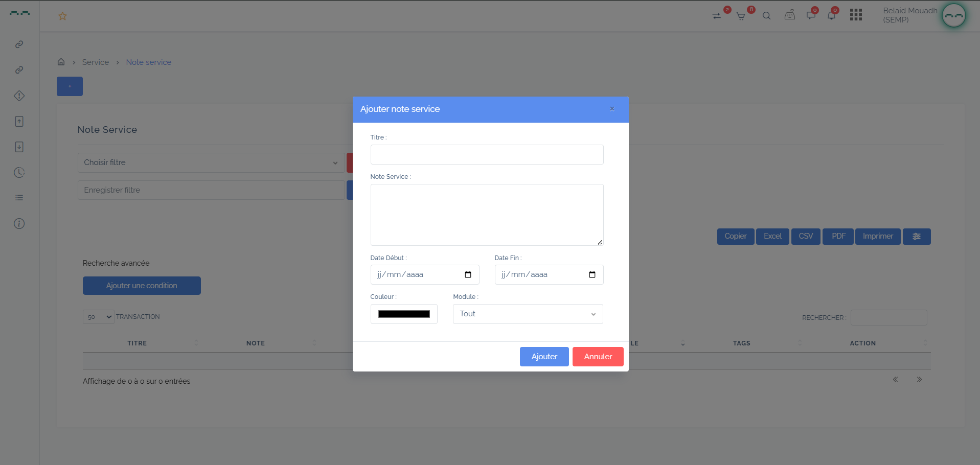Focus the Titre input field
The width and height of the screenshot is (980, 465).
487,155
